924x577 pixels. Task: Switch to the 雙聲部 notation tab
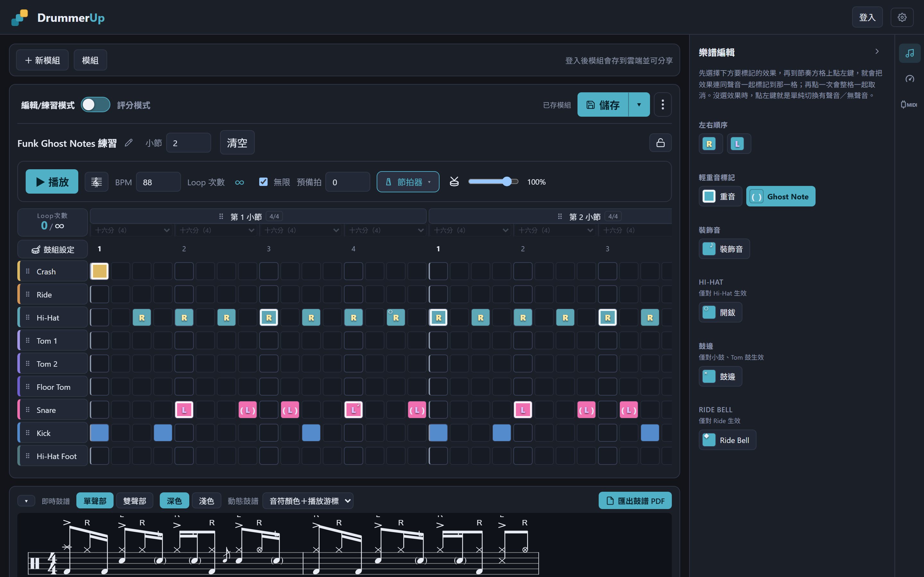(134, 501)
